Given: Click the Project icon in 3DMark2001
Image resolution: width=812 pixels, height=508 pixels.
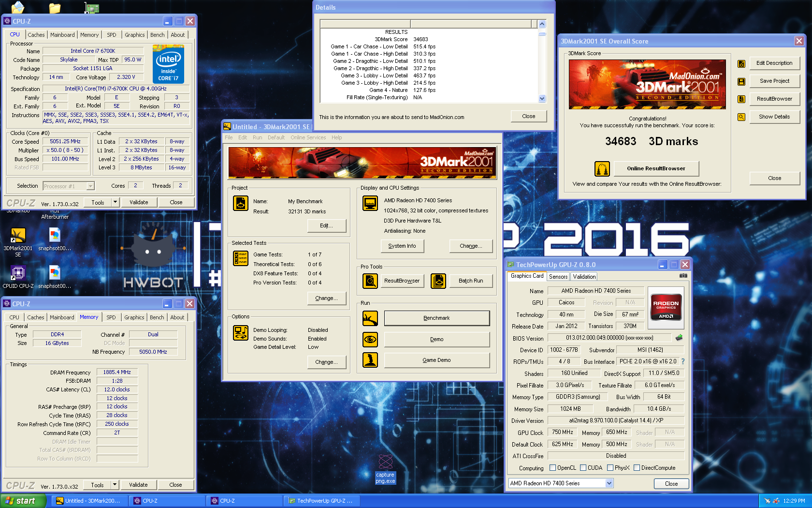Looking at the screenshot, I should (x=240, y=203).
